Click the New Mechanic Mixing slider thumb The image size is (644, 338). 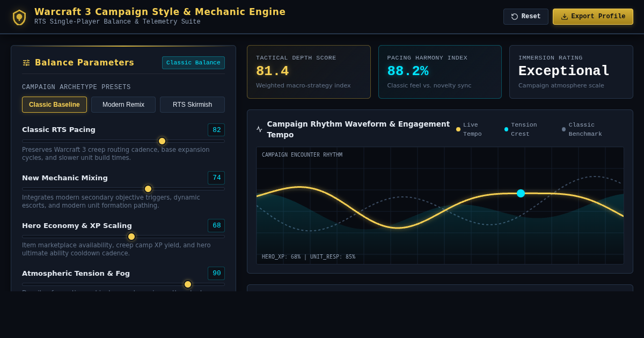pyautogui.click(x=148, y=189)
